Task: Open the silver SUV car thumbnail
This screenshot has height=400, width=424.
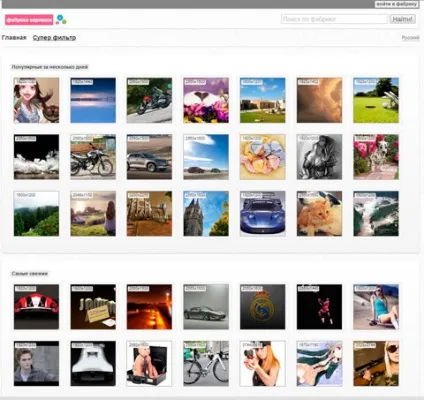Action: click(x=149, y=157)
